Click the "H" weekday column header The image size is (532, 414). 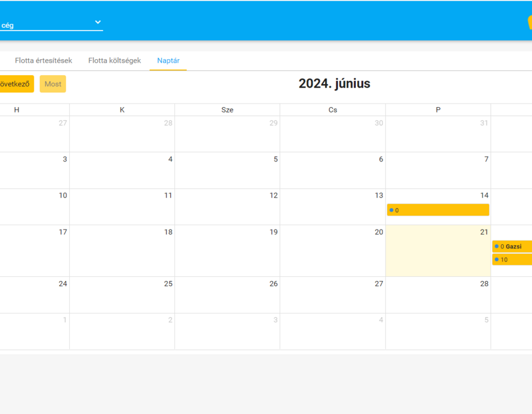coord(17,110)
